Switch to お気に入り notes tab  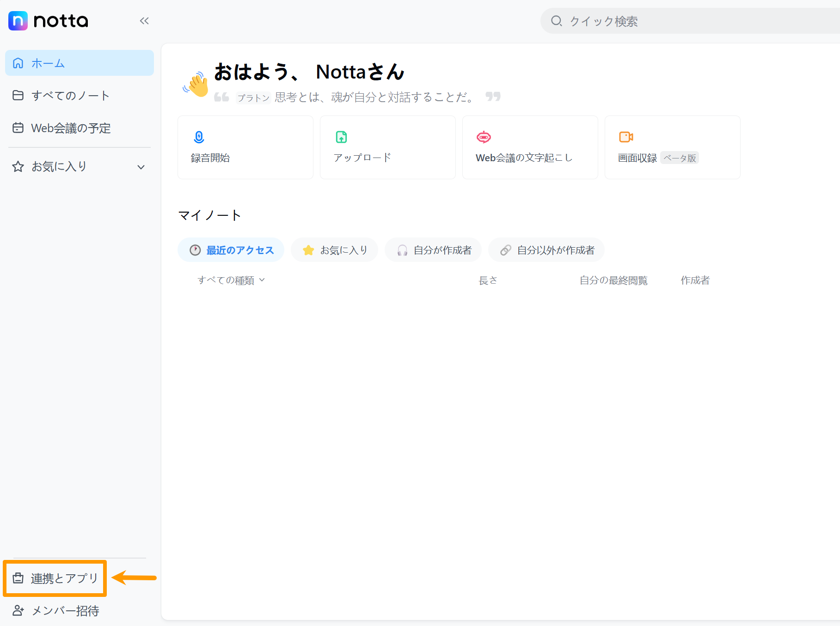[334, 250]
